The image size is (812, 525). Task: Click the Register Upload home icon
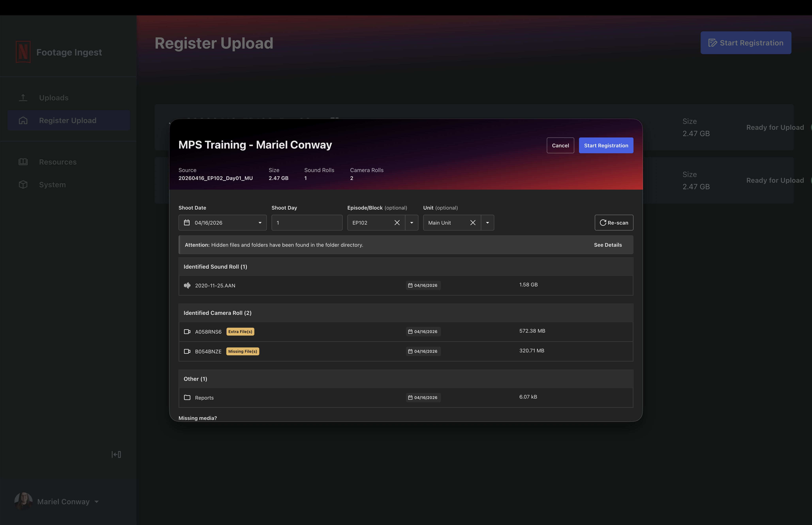tap(23, 120)
